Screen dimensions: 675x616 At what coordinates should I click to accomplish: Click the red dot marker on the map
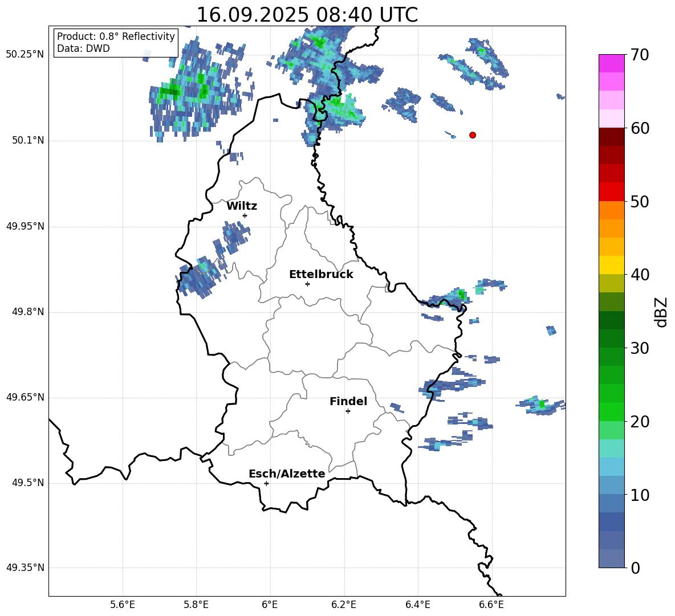(472, 135)
